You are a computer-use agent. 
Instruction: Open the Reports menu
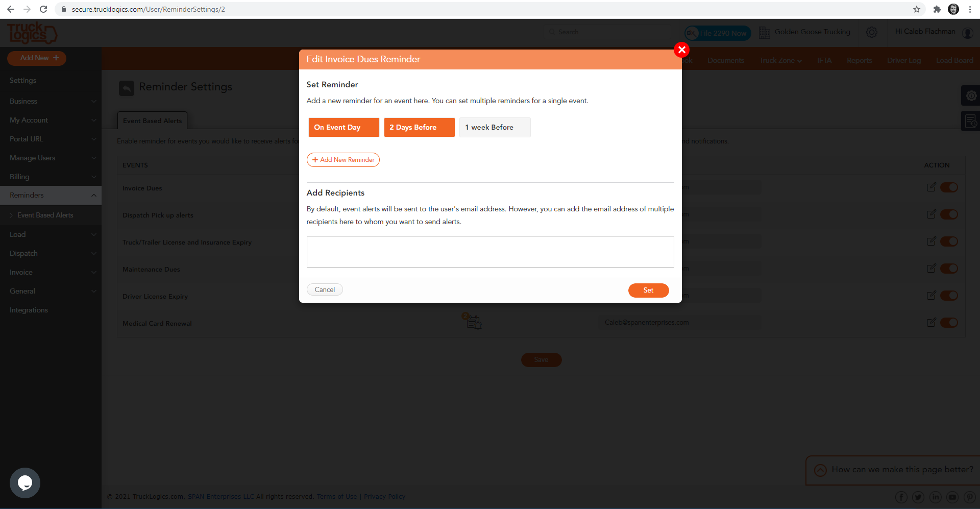click(859, 60)
